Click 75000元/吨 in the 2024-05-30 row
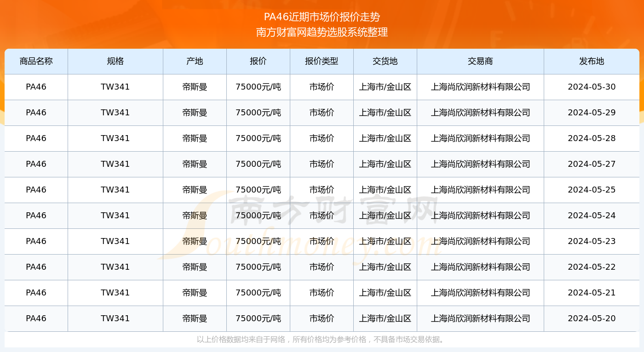Viewport: 644px width, 352px height. (x=259, y=87)
